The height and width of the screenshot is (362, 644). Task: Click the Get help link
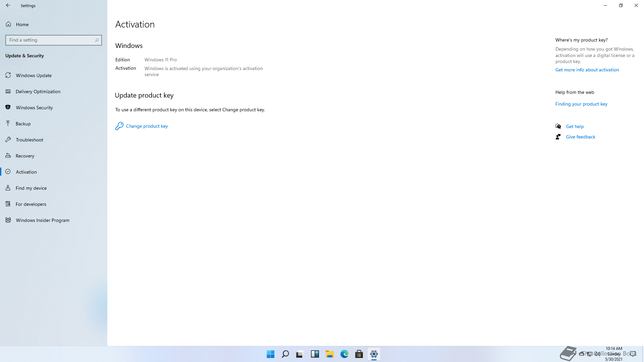[575, 126]
